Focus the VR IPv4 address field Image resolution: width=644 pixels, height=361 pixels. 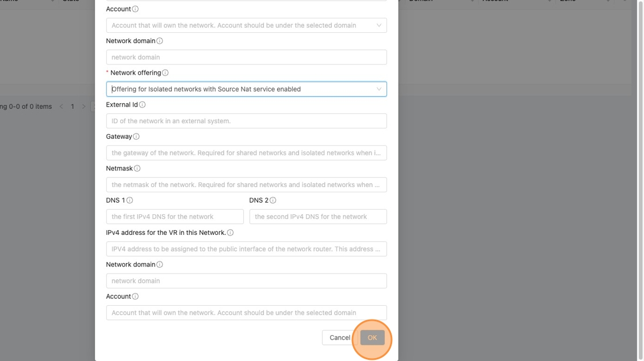tap(246, 249)
